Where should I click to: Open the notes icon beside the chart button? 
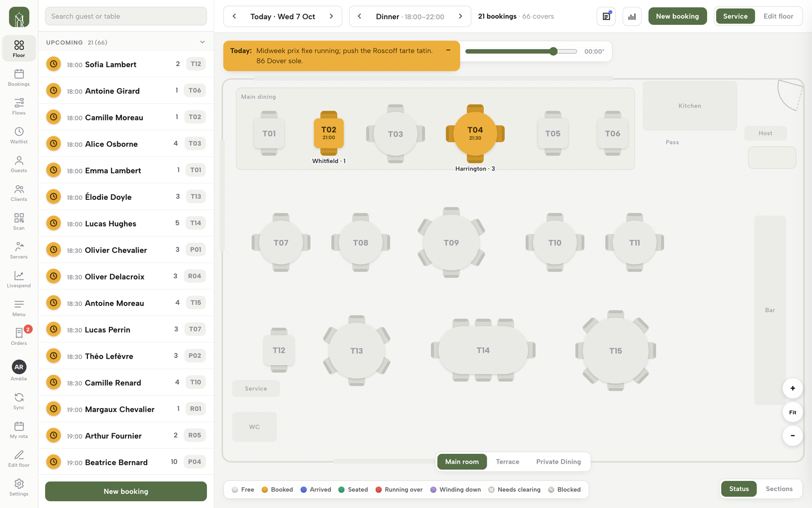[606, 16]
